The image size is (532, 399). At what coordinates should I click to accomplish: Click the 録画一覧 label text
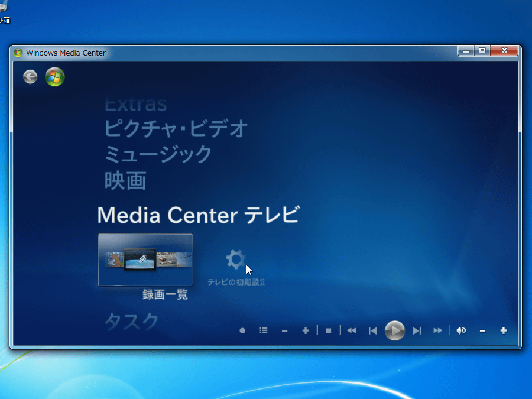point(165,294)
